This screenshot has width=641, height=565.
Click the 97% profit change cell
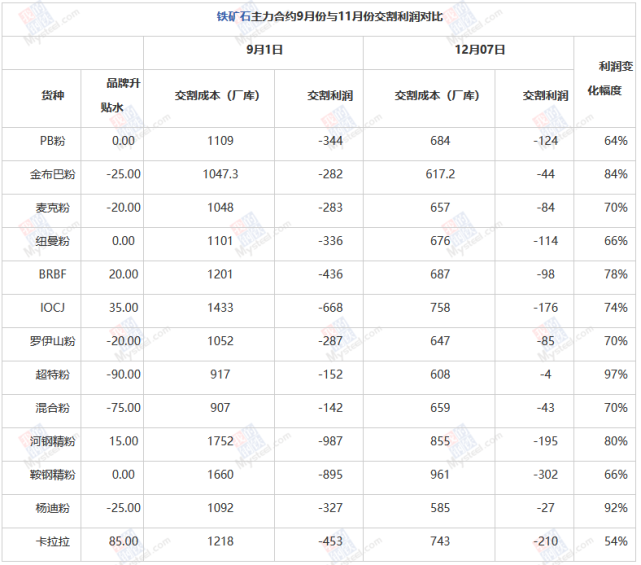click(x=616, y=374)
